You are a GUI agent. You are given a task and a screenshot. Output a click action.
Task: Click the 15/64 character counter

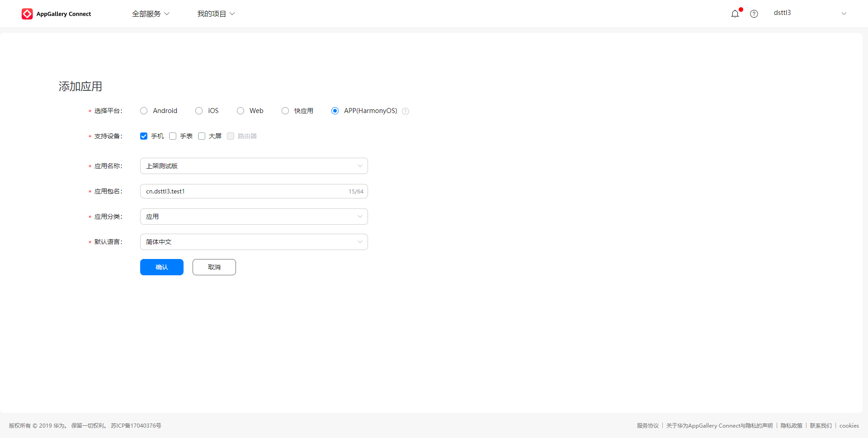pos(356,192)
